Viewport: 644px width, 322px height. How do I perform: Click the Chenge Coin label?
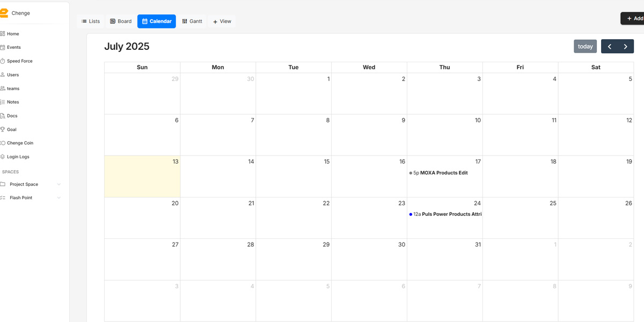click(x=20, y=143)
